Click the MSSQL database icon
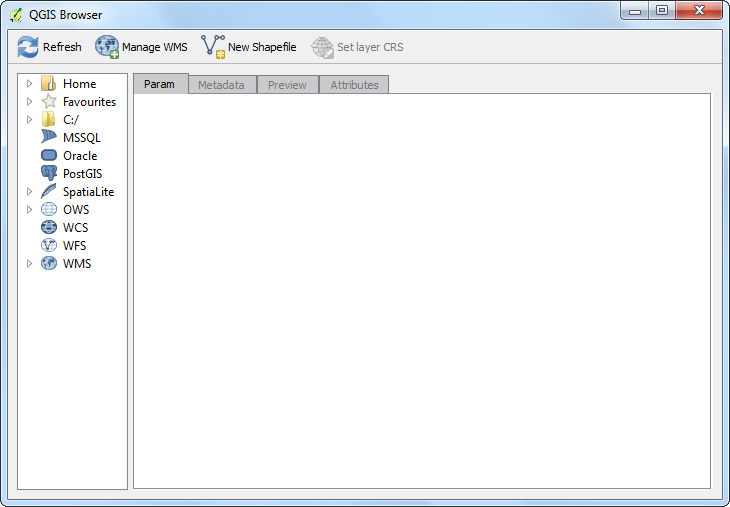Image resolution: width=730 pixels, height=507 pixels. 48,137
